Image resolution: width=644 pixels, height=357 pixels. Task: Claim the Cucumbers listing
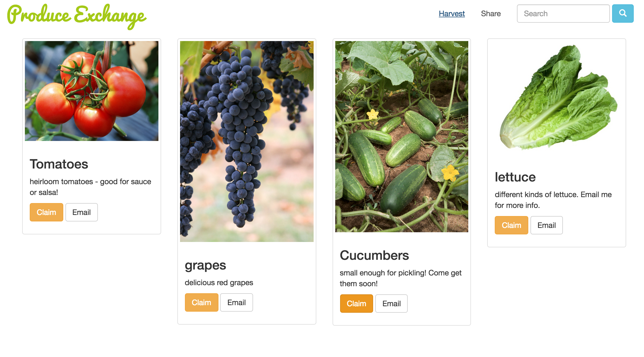[356, 304]
